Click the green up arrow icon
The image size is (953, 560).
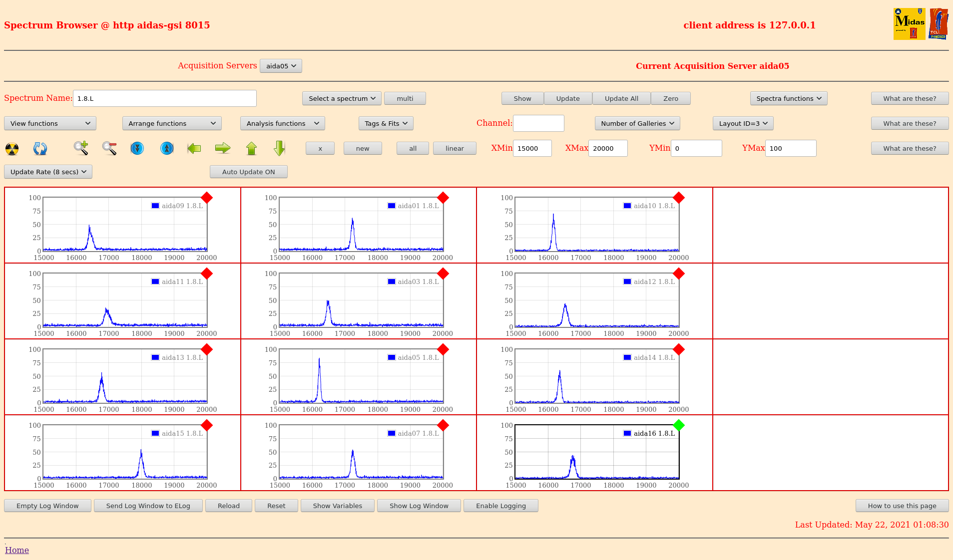(251, 148)
